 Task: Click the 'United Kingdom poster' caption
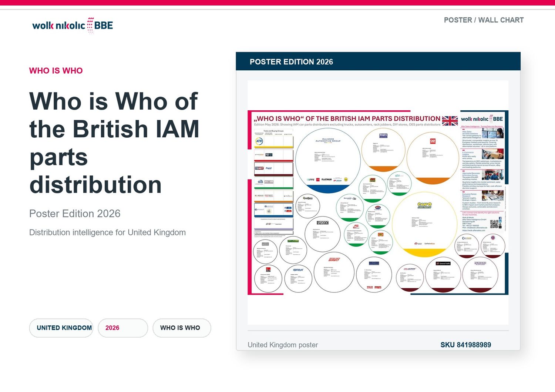pyautogui.click(x=283, y=345)
